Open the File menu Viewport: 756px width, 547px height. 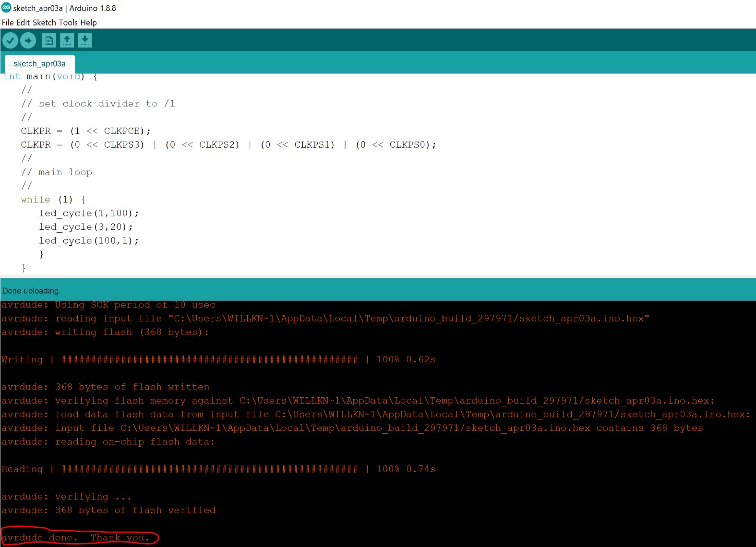[x=8, y=23]
